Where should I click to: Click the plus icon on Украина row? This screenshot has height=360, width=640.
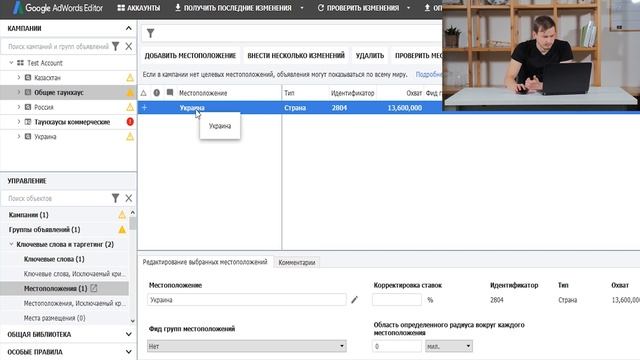[x=144, y=108]
